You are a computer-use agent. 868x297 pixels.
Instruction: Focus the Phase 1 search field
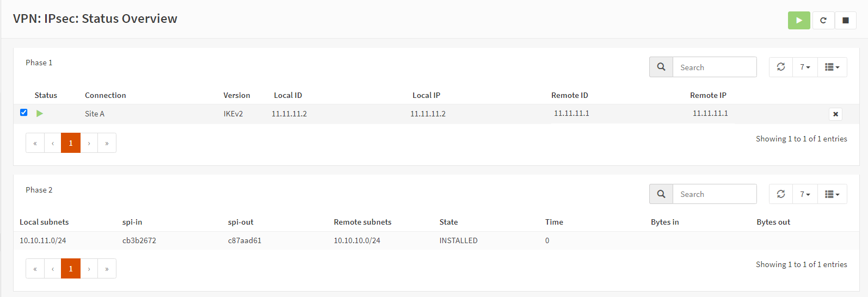(x=714, y=67)
